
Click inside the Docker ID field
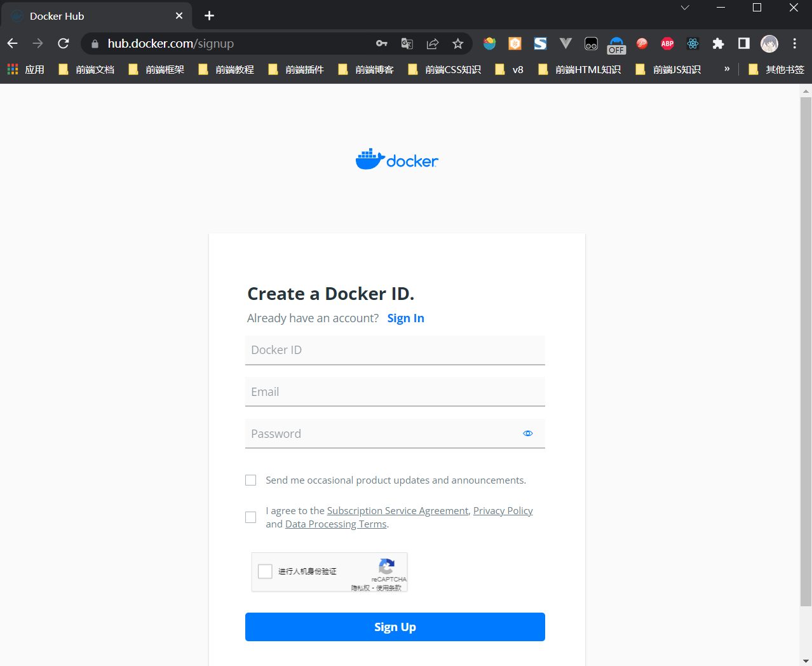(395, 350)
